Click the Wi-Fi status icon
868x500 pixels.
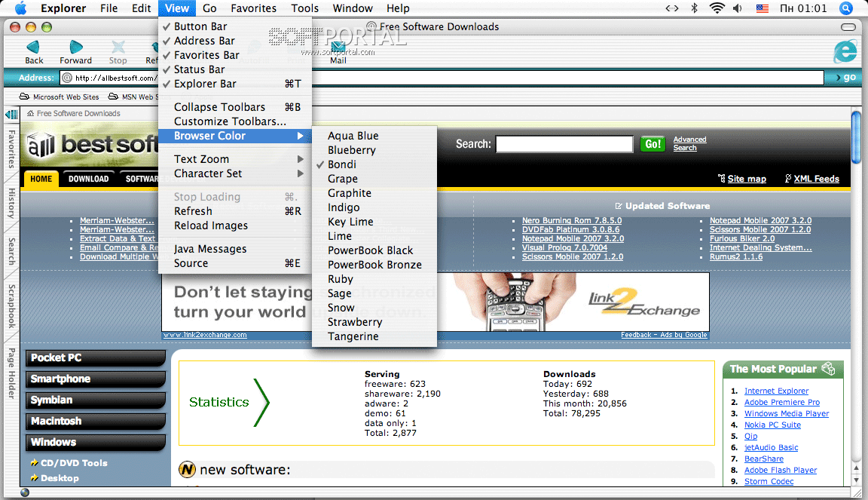point(717,8)
